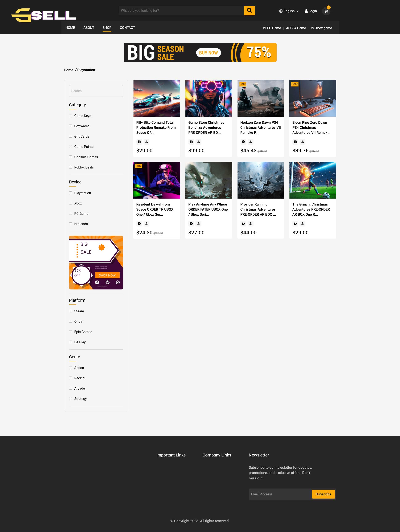Go to the HOME menu item
This screenshot has width=400, height=532.
click(70, 28)
